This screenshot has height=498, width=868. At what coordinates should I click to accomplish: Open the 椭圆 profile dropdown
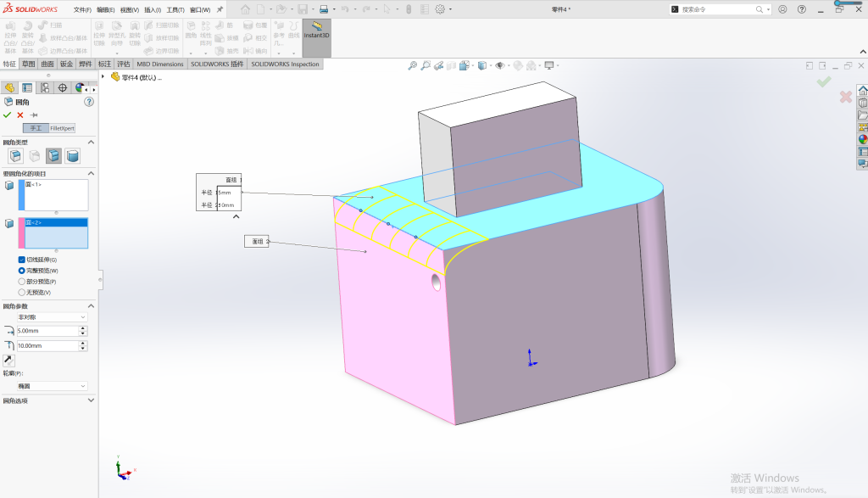[52, 386]
